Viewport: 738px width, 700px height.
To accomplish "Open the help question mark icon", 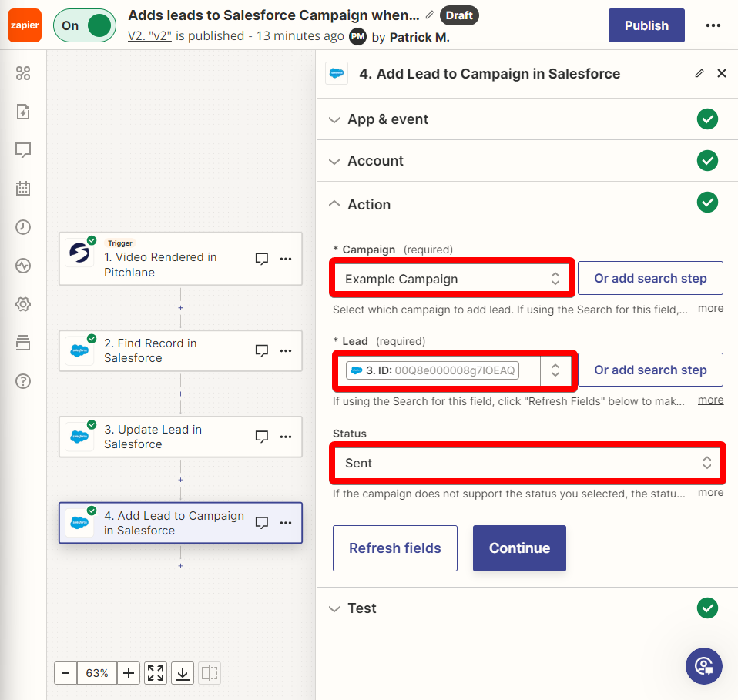I will point(23,381).
